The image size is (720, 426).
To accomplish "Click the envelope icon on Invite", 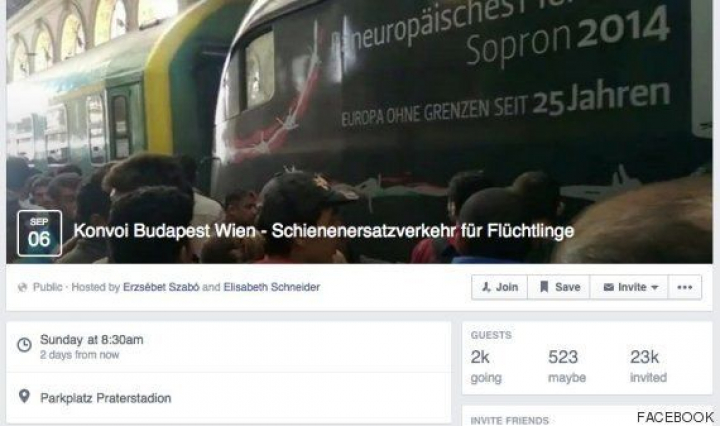I will tap(608, 287).
